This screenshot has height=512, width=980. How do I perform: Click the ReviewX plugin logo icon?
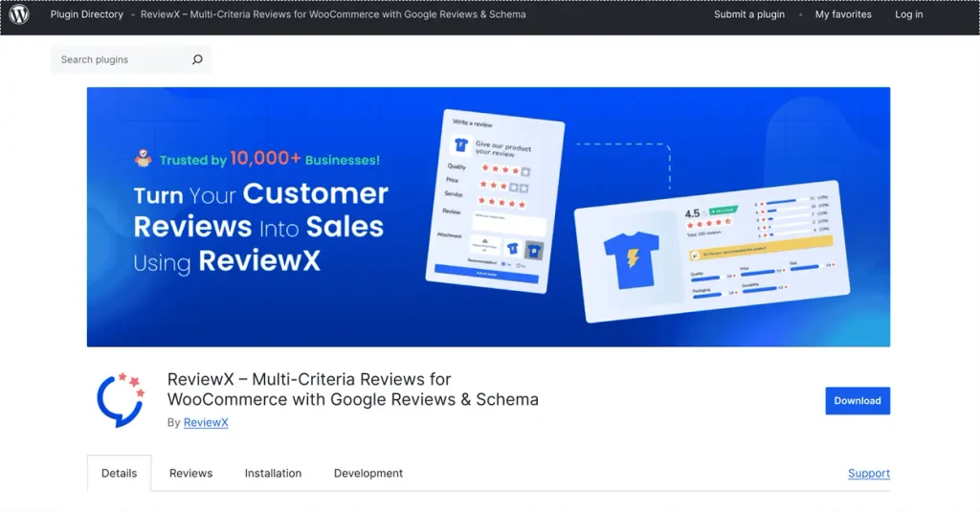click(121, 400)
